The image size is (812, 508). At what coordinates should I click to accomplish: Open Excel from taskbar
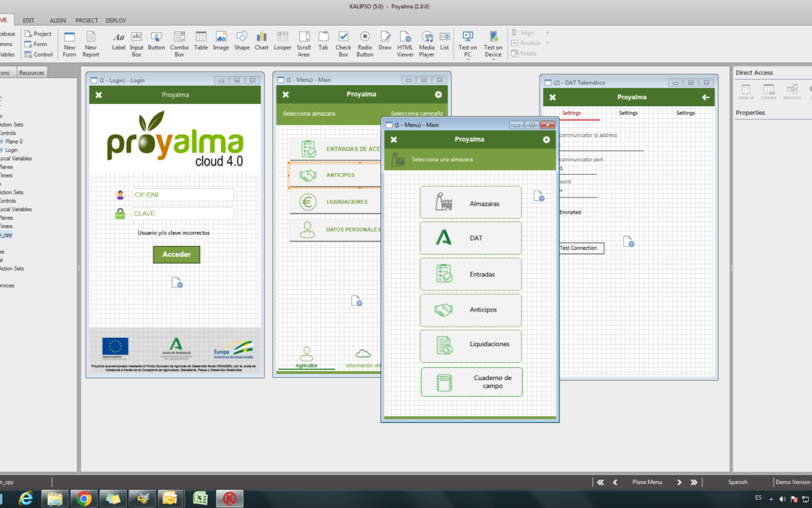[x=200, y=499]
